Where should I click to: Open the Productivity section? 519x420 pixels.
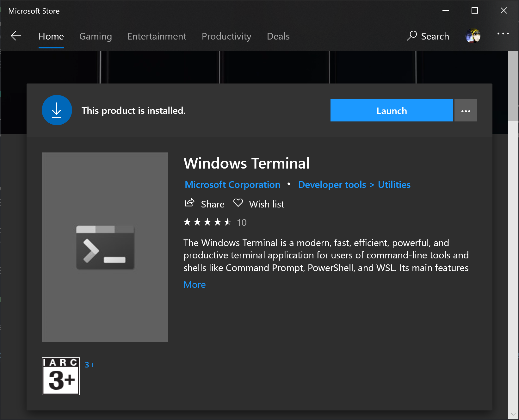pyautogui.click(x=226, y=36)
